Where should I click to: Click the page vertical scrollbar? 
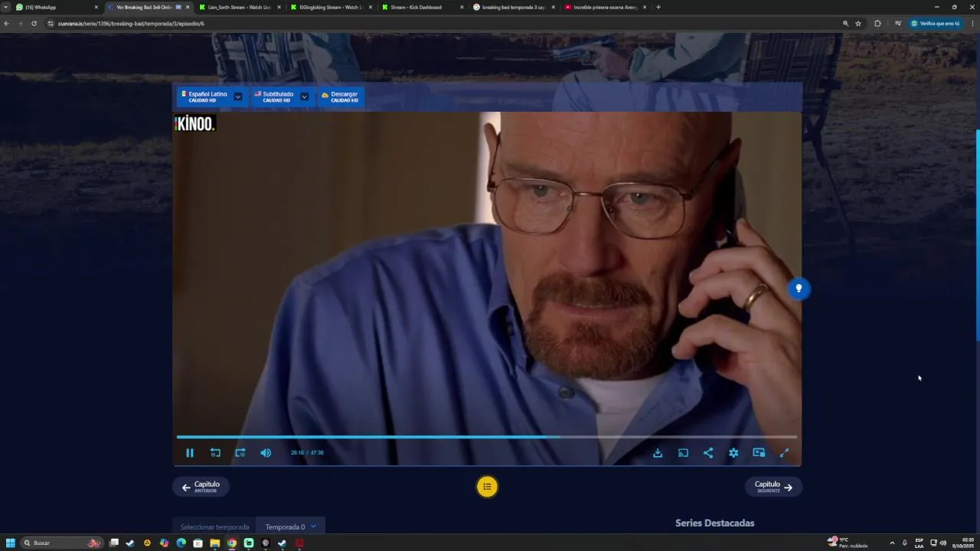(977, 236)
